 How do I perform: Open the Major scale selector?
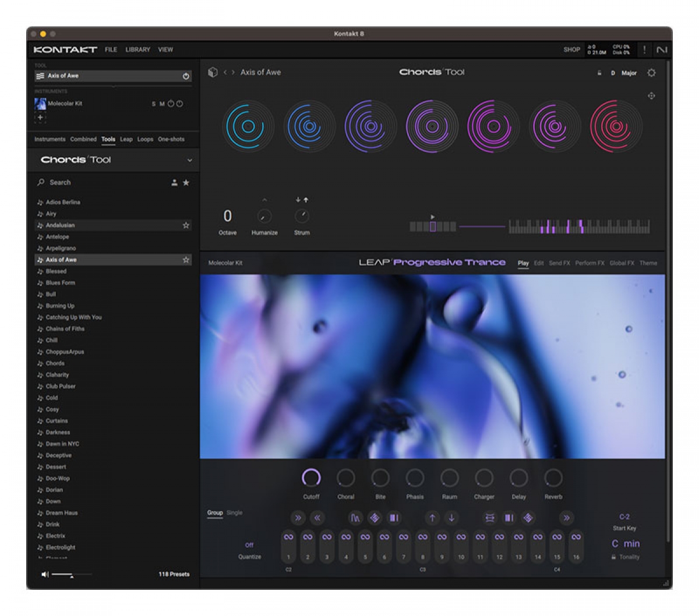coord(629,73)
